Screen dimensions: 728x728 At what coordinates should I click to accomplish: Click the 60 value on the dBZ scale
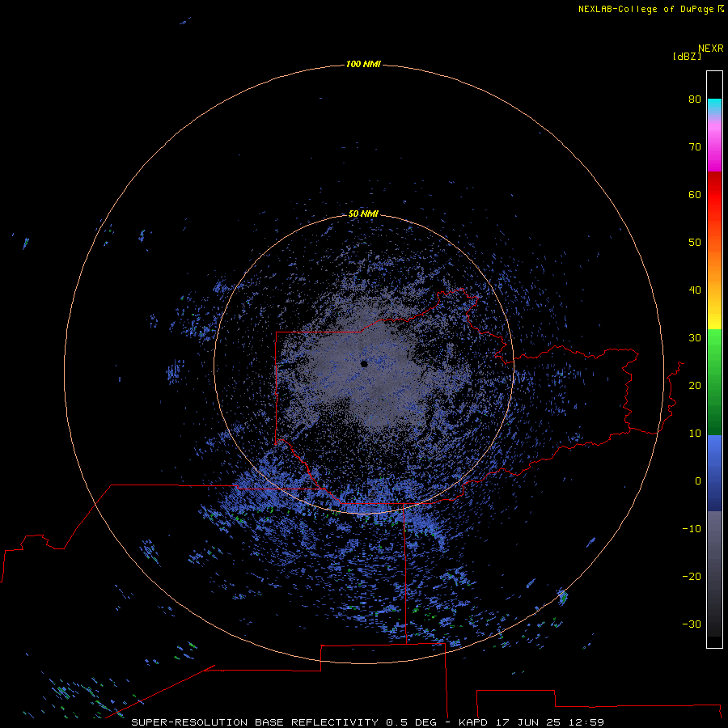pos(695,195)
